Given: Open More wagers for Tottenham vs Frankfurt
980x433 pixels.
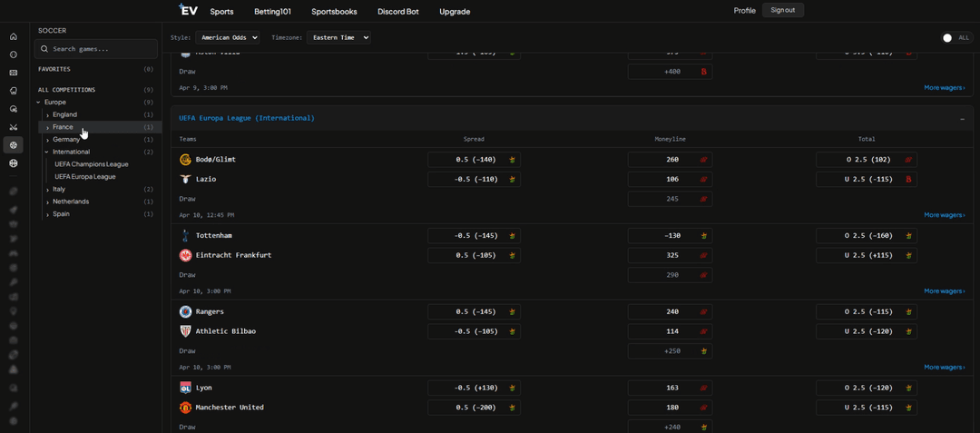Looking at the screenshot, I should (x=945, y=291).
